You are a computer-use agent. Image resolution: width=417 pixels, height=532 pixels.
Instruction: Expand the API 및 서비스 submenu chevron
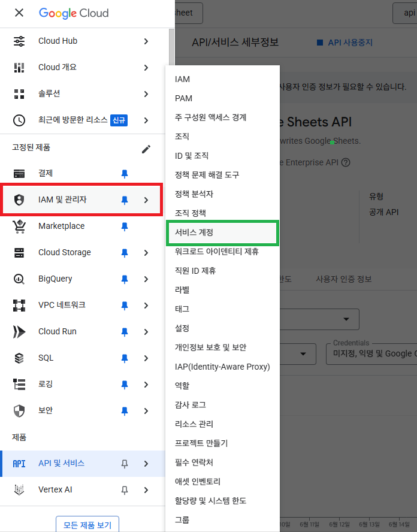coord(146,464)
